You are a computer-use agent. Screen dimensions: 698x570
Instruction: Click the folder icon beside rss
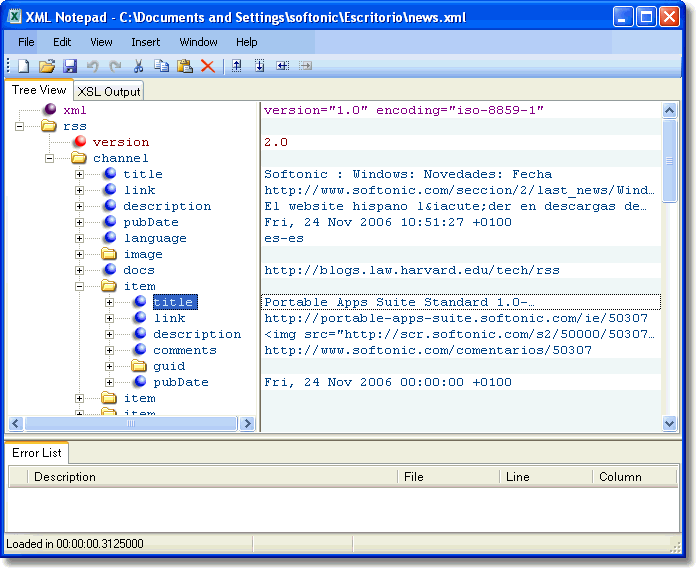click(x=49, y=126)
